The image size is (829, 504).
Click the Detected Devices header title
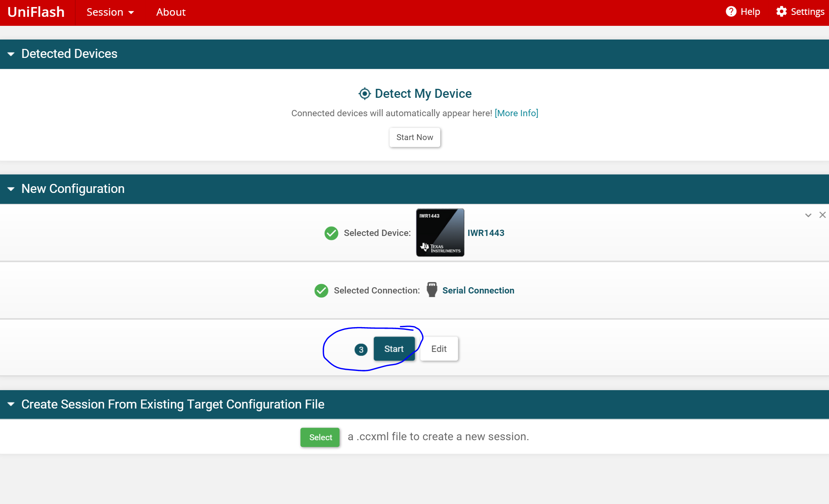point(69,54)
